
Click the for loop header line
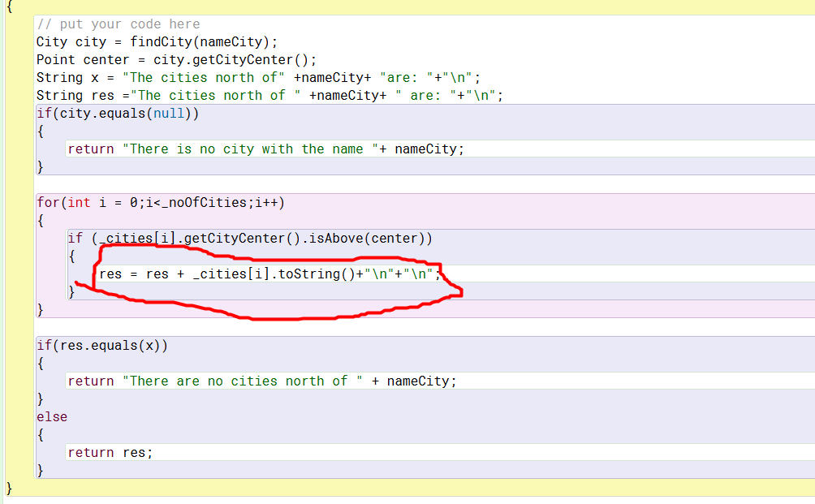point(161,203)
